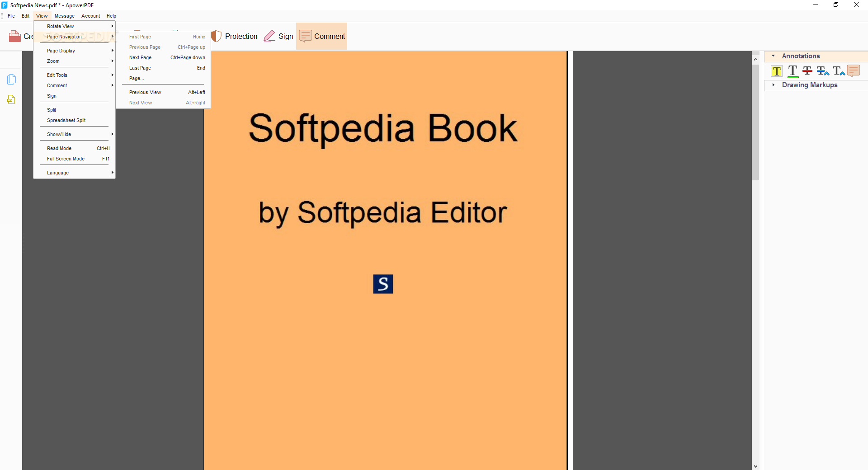Select the Sticky note comment tool
The width and height of the screenshot is (868, 470).
tap(854, 71)
